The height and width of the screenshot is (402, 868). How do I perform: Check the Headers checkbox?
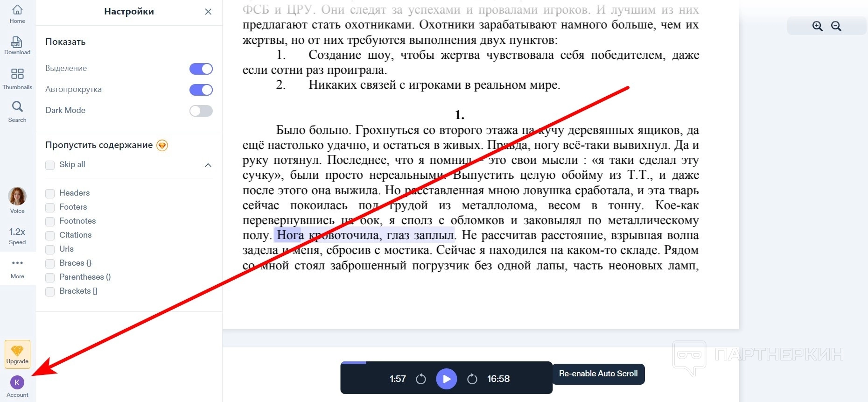tap(50, 193)
